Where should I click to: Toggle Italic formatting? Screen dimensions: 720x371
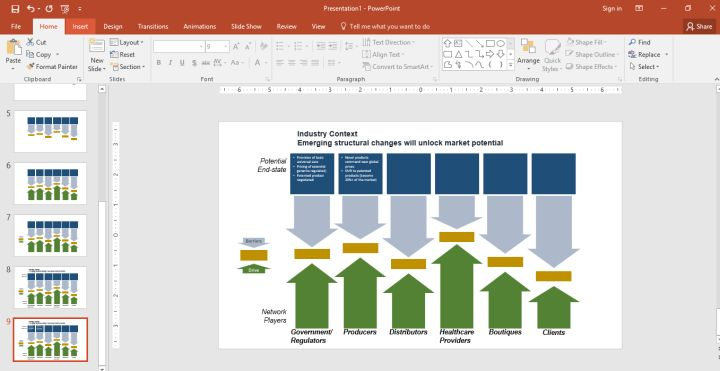click(170, 63)
